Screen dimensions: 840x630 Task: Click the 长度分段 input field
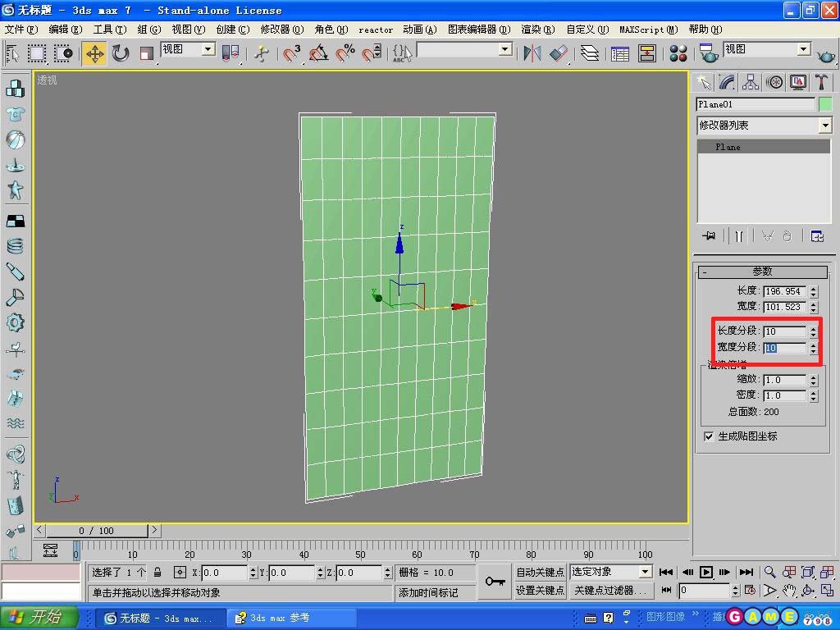[x=784, y=331]
